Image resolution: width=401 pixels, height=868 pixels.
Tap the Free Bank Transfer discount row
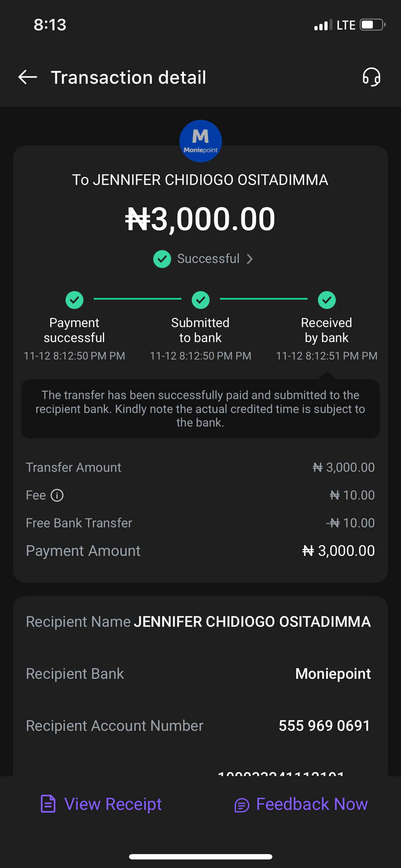(x=200, y=523)
